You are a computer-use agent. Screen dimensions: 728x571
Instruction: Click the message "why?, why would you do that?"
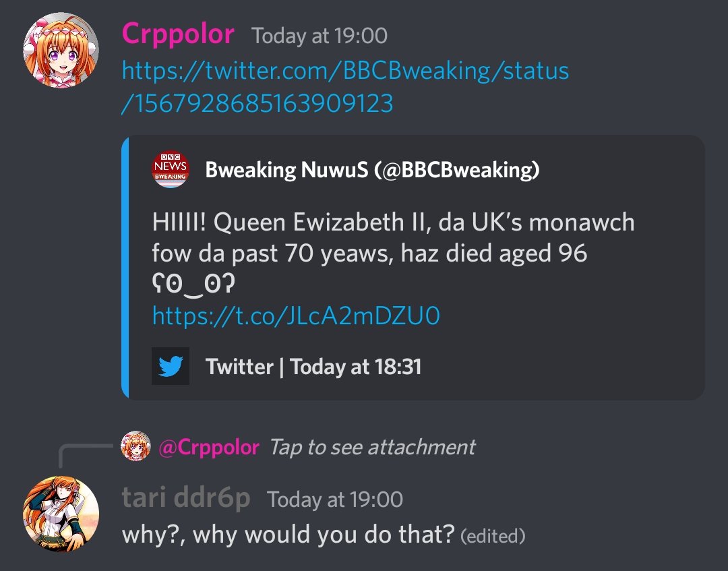coord(289,535)
